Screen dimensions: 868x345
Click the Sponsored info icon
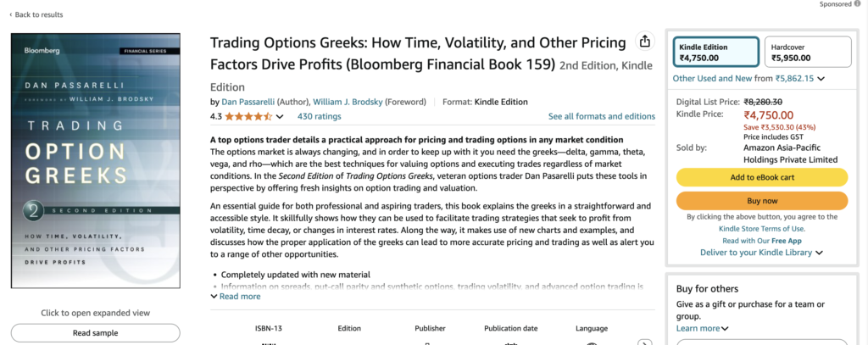(858, 4)
